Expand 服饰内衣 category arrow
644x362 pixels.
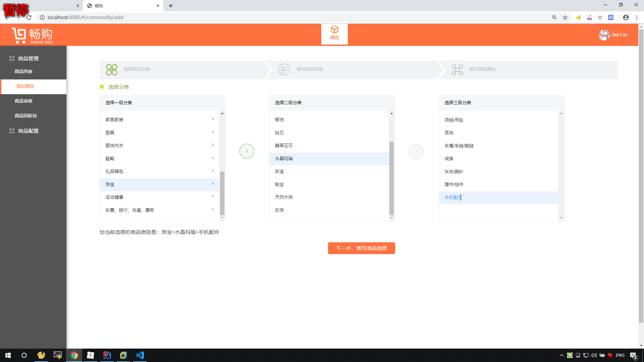coord(213,145)
